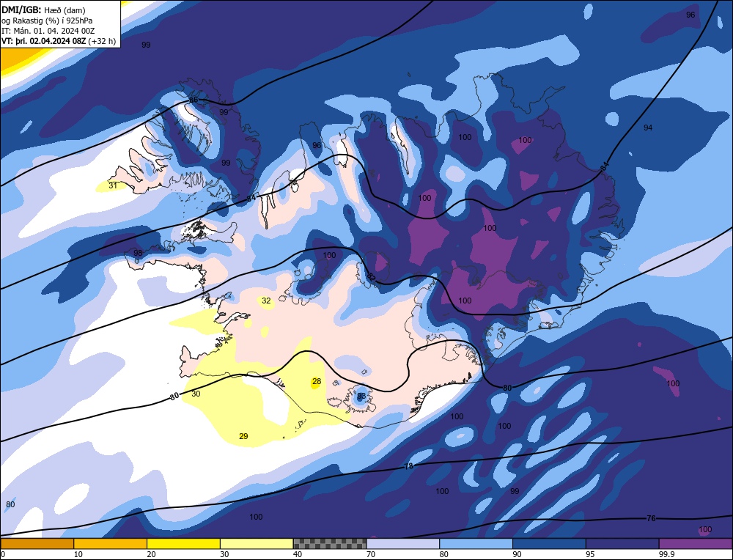The height and width of the screenshot is (560, 733).
Task: Click the '40' legend tick label
Action: pyautogui.click(x=298, y=554)
